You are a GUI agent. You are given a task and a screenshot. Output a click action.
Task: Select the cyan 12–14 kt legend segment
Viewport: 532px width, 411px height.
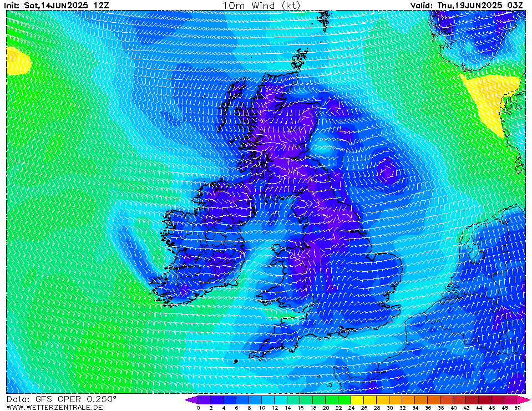(281, 400)
